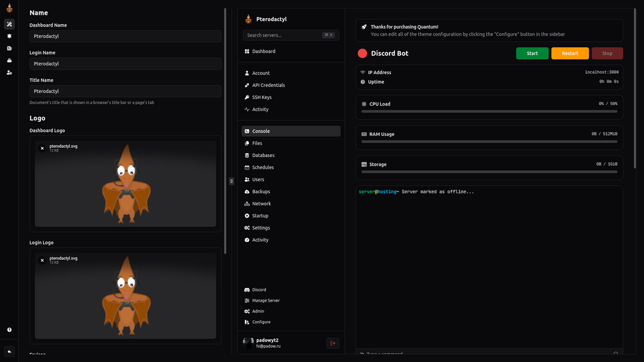The width and height of the screenshot is (644, 362).
Task: Open the server stack icon in left rail
Action: pyautogui.click(x=9, y=60)
